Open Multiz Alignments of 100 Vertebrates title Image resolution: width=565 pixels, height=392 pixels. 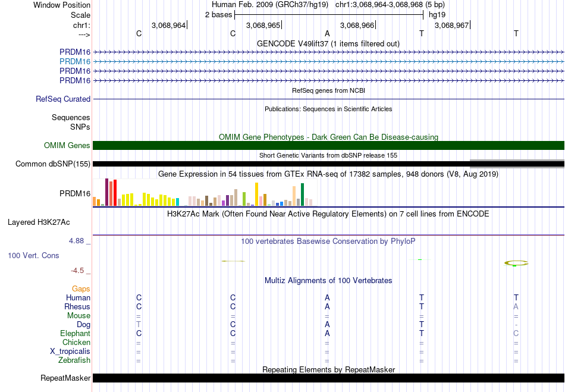(328, 280)
